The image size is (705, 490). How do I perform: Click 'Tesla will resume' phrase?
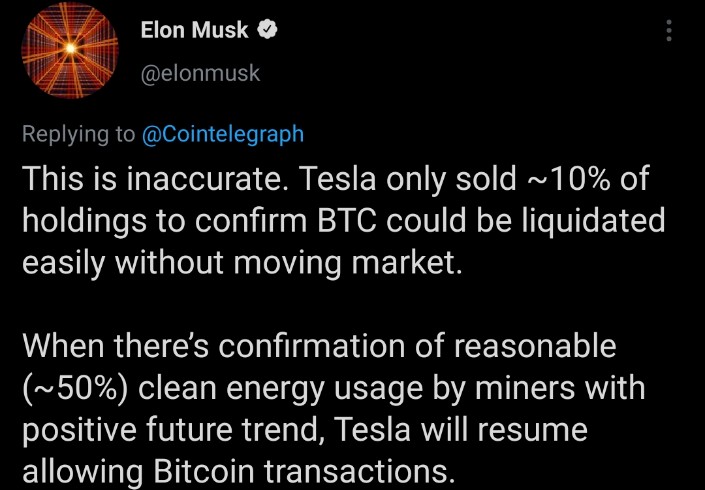pyautogui.click(x=461, y=429)
